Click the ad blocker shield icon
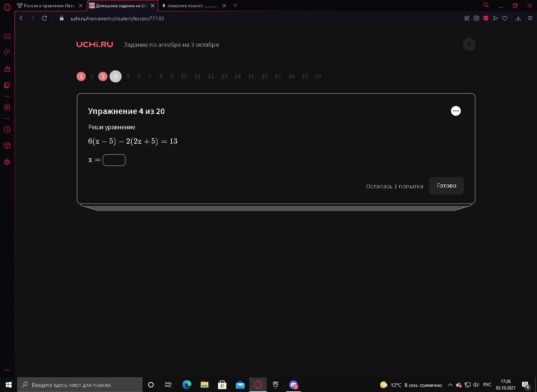Screen dimensions: 537x392 point(485,18)
